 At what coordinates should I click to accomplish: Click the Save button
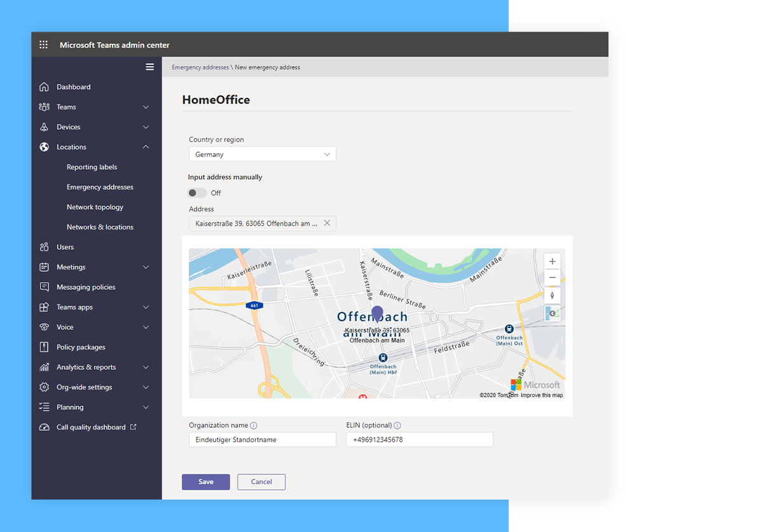point(206,482)
